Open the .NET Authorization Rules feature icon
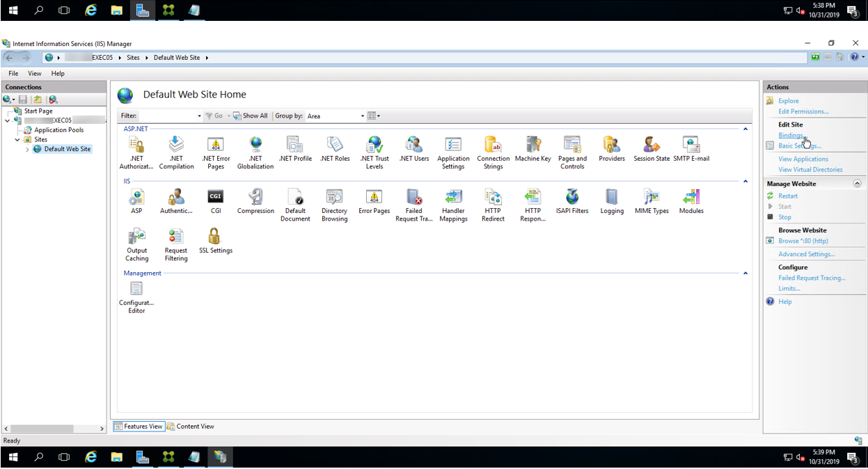This screenshot has width=868, height=469. click(x=136, y=152)
